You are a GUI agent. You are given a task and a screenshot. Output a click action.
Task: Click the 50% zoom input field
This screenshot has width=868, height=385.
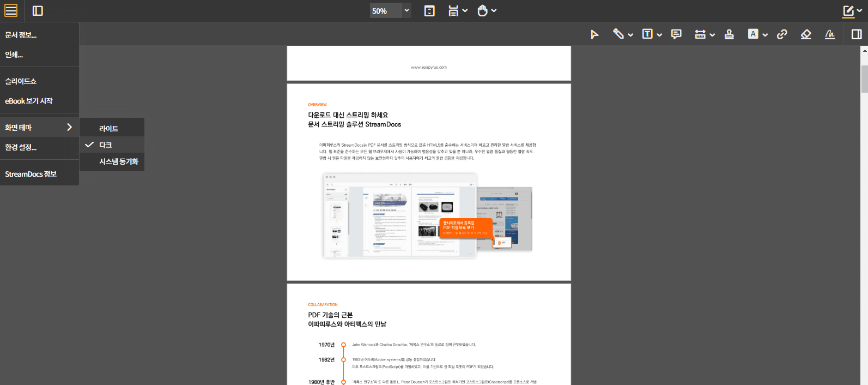click(386, 11)
